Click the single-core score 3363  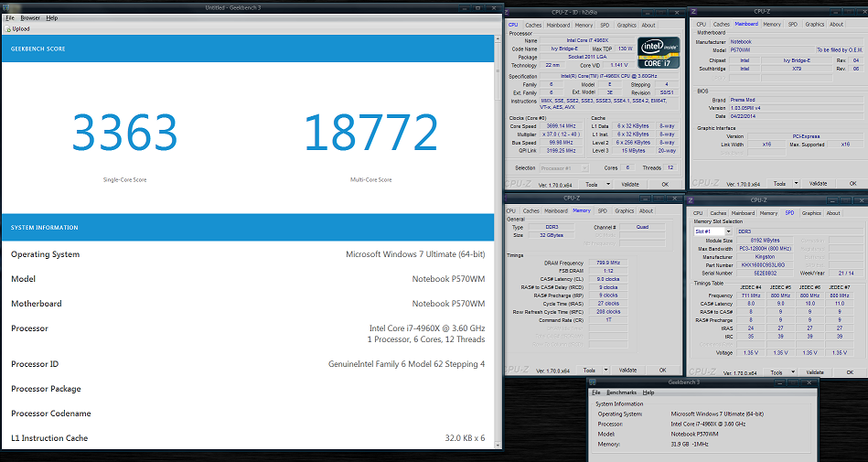pos(124,133)
